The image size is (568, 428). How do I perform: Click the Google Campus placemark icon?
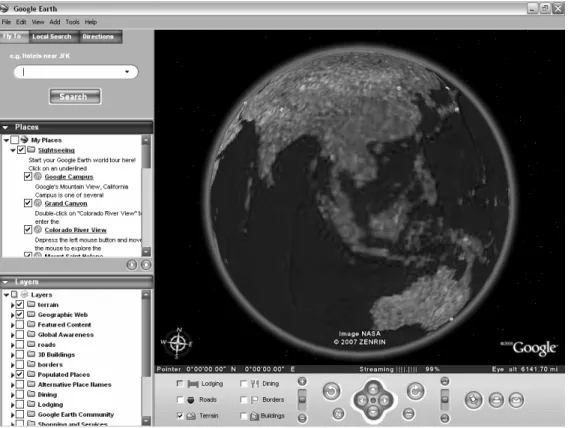[38, 176]
